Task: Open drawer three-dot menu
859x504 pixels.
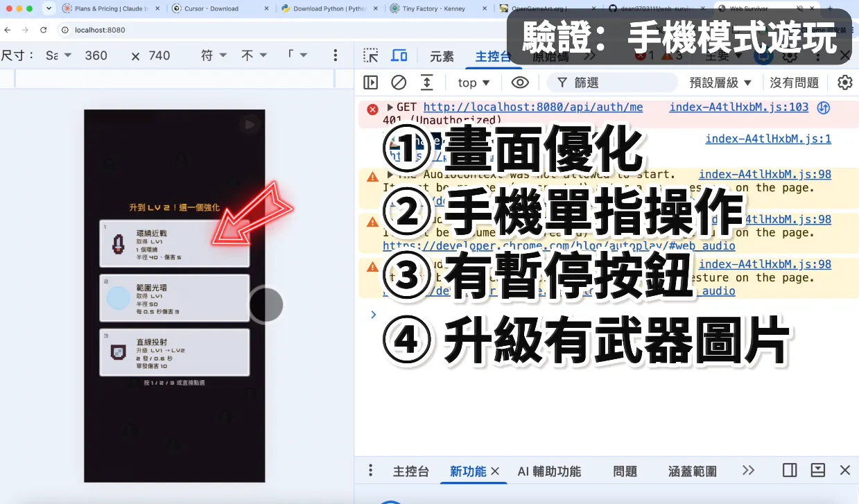Action: pos(370,470)
